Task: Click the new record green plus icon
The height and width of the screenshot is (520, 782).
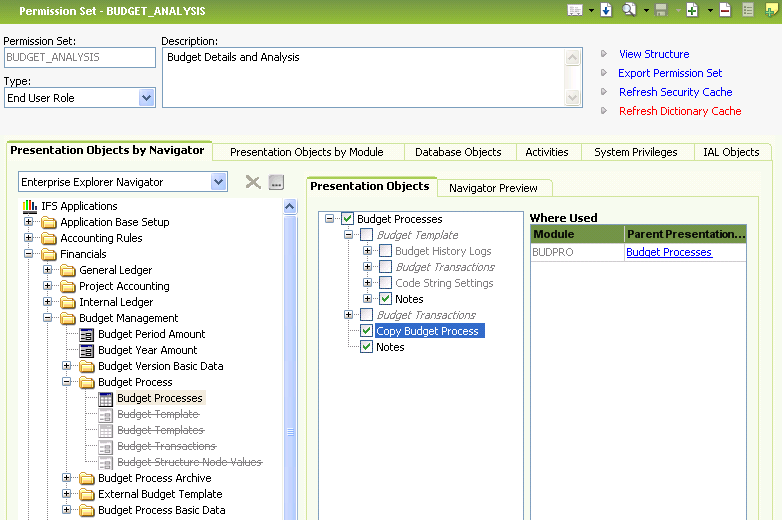Action: tap(692, 10)
